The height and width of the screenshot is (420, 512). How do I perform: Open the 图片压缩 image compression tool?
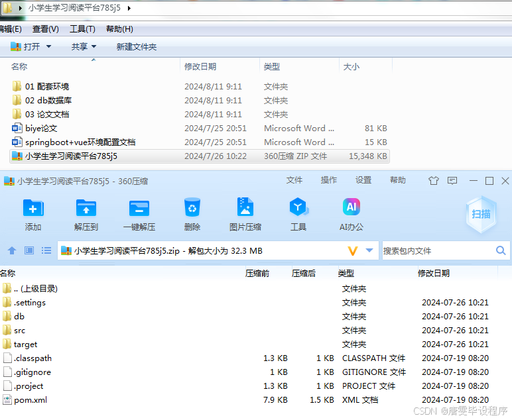point(245,207)
